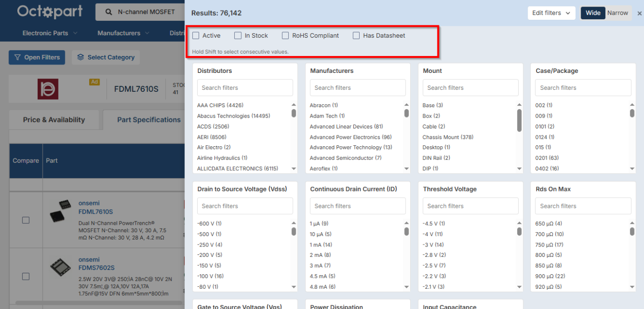Select 1 mA (14) drain current

coord(321,245)
